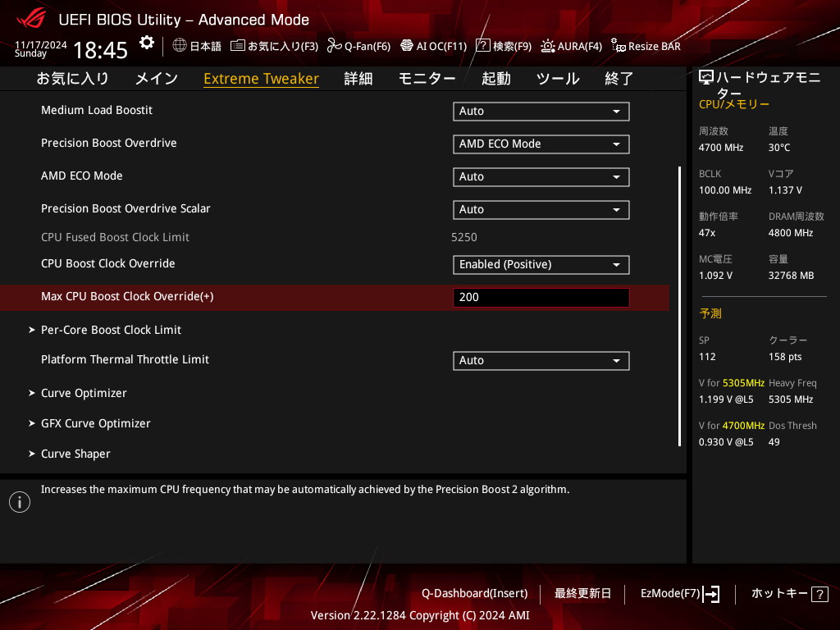Image resolution: width=840 pixels, height=630 pixels.
Task: Open favorites list icon (F3)
Action: click(x=237, y=46)
